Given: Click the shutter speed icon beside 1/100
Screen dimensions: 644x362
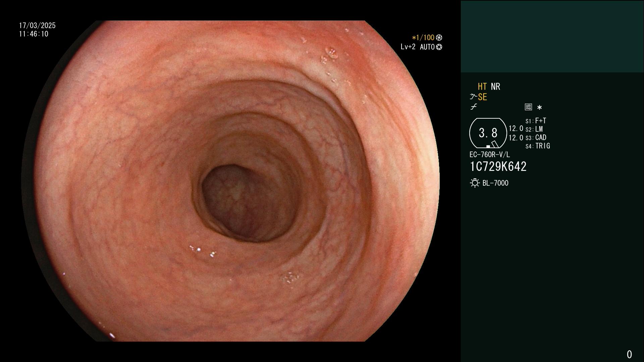Looking at the screenshot, I should [x=439, y=38].
